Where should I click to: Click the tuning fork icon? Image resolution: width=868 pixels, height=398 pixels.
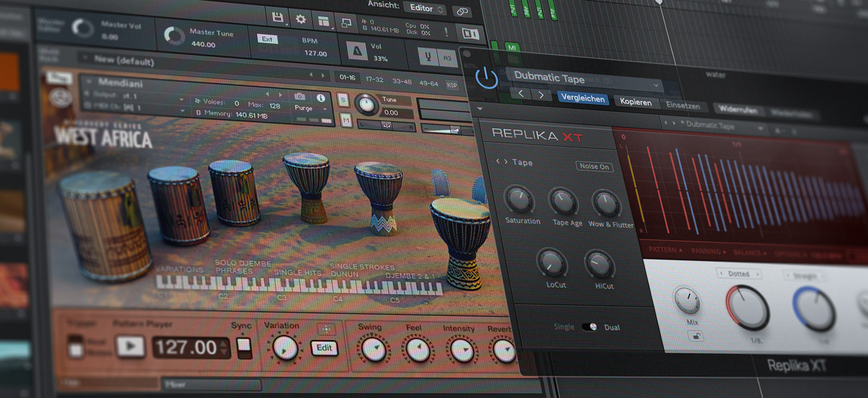pyautogui.click(x=428, y=57)
